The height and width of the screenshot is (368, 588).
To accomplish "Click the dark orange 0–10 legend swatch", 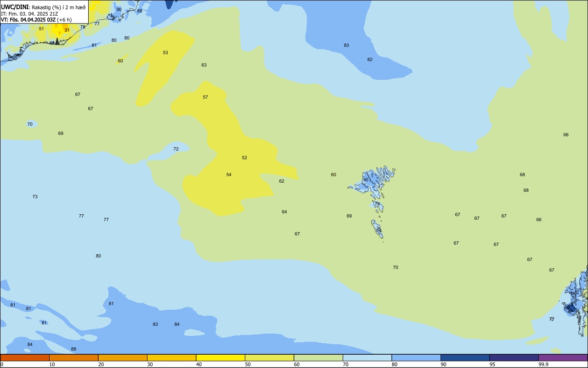I will pos(25,357).
